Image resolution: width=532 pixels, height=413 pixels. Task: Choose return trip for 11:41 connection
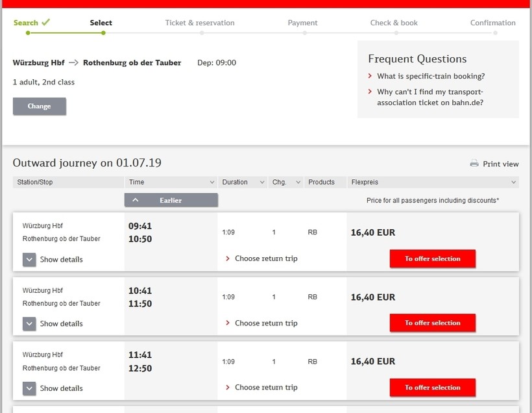coord(265,388)
